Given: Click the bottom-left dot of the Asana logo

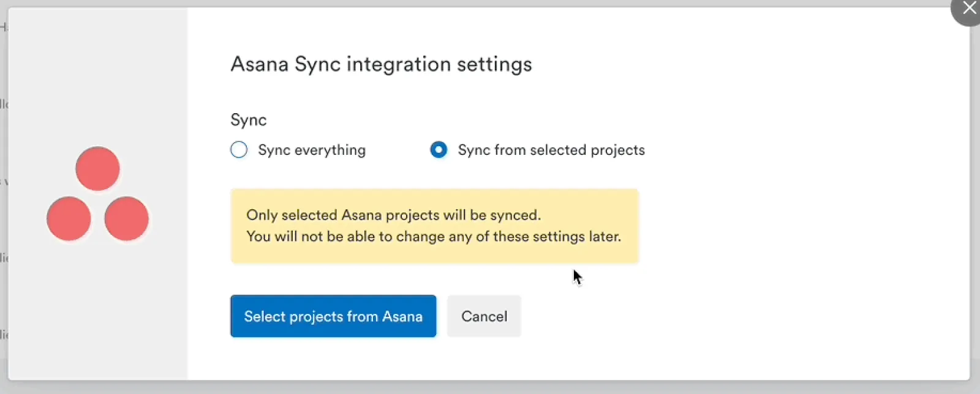Looking at the screenshot, I should (x=69, y=219).
